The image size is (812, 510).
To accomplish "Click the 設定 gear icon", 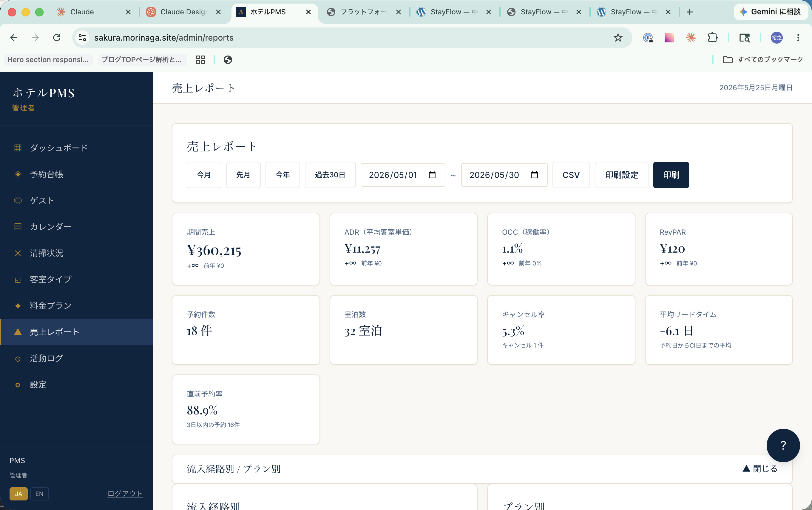I will [x=18, y=385].
